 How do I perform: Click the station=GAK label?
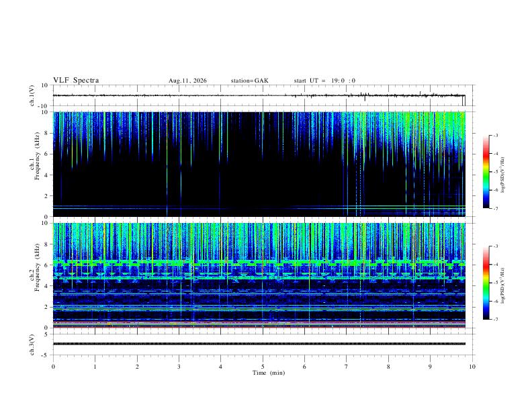coord(250,81)
